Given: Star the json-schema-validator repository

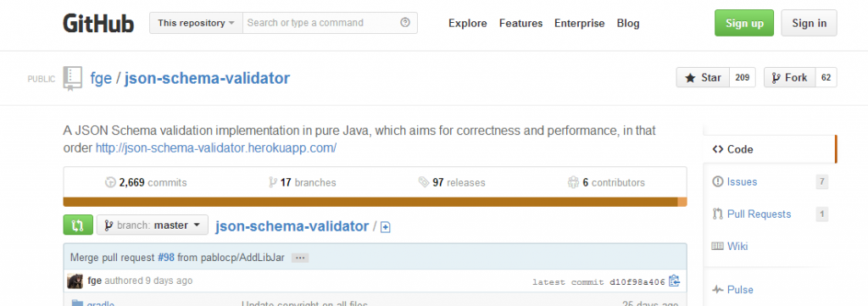Looking at the screenshot, I should pos(703,78).
